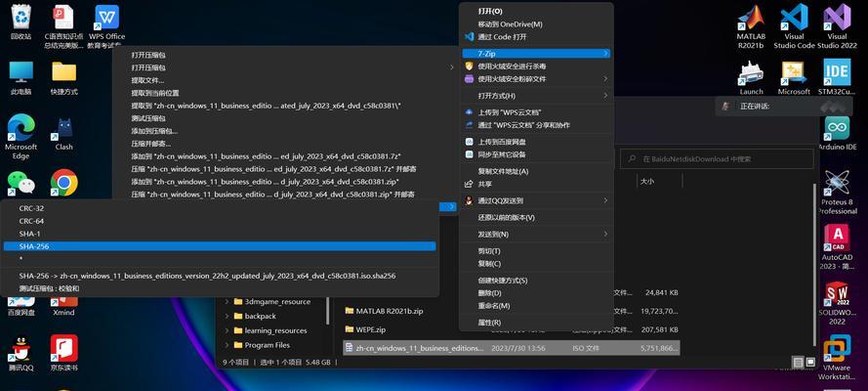Expand the 通过QQ发送到 submenu
This screenshot has width=868, height=391.
(x=606, y=200)
